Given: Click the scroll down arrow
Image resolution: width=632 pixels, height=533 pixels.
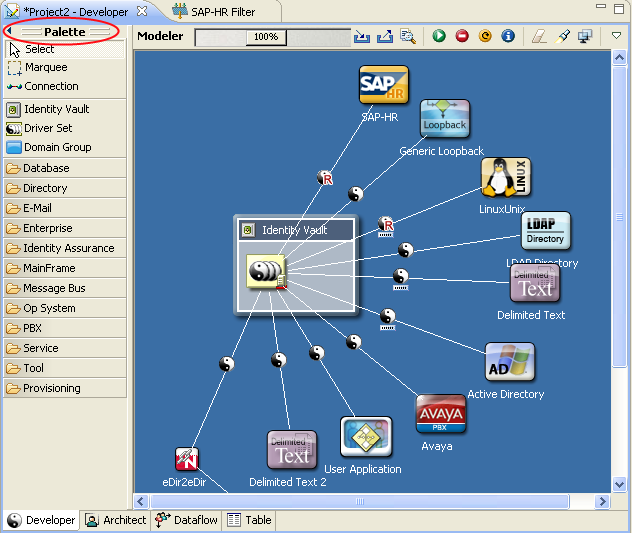Looking at the screenshot, I should 620,483.
